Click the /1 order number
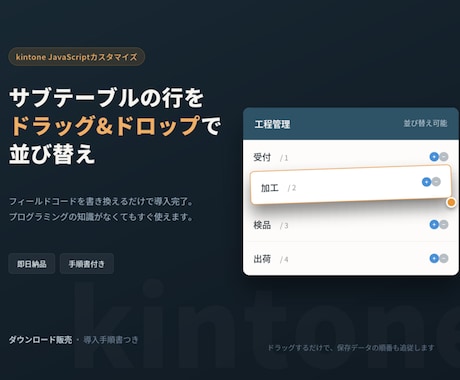 [x=284, y=158]
